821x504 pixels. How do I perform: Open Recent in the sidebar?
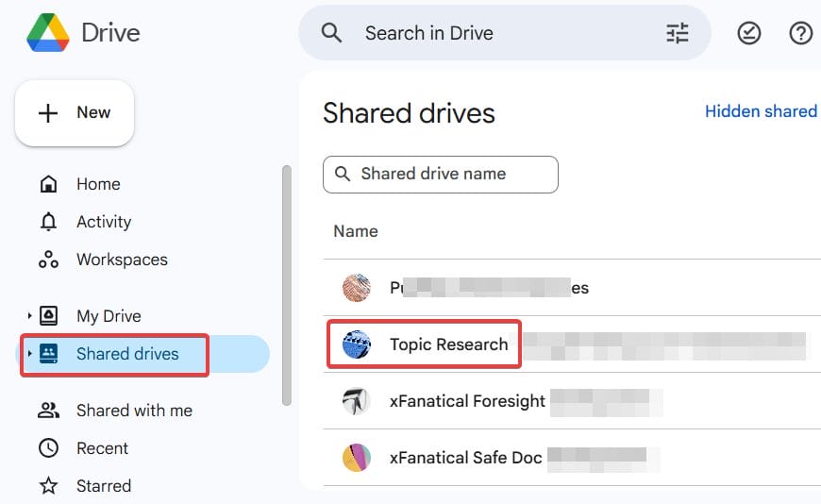[x=102, y=448]
